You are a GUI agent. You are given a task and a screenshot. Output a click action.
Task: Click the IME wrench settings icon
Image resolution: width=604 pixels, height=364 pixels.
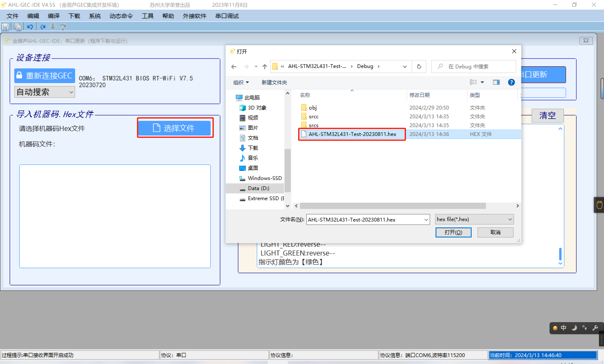point(595,328)
